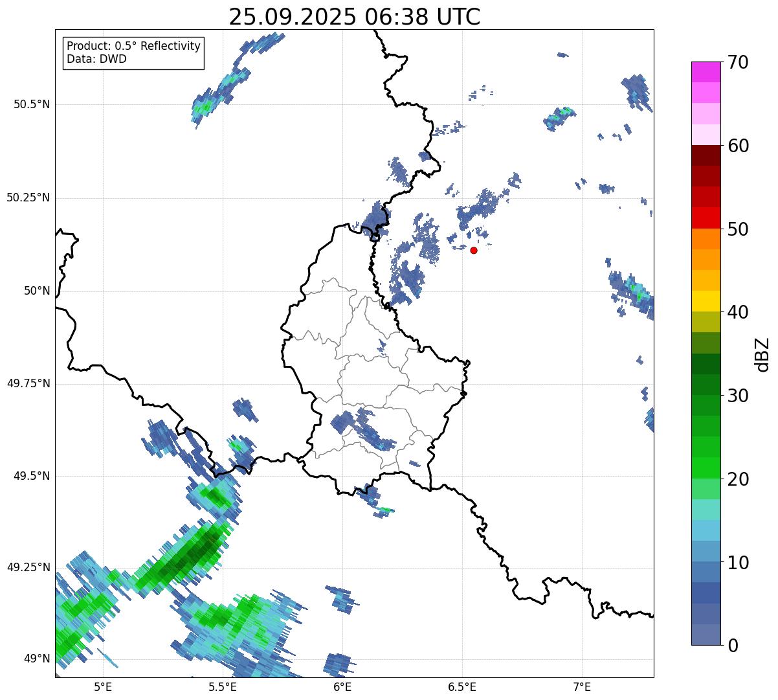Click the 60 tick on colorbar
The height and width of the screenshot is (700, 778).
pos(738,146)
